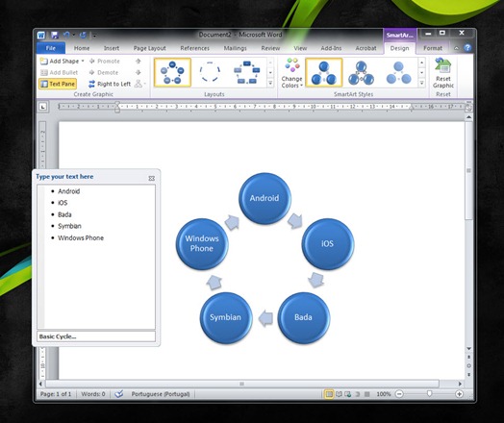Move to previous row of SmartArt Styles gallery

(x=421, y=62)
